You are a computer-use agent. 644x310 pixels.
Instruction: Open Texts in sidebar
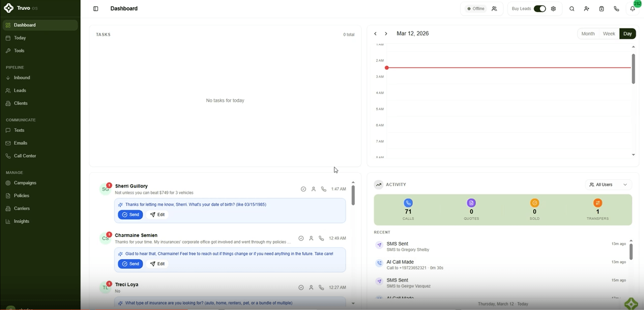coord(40,130)
